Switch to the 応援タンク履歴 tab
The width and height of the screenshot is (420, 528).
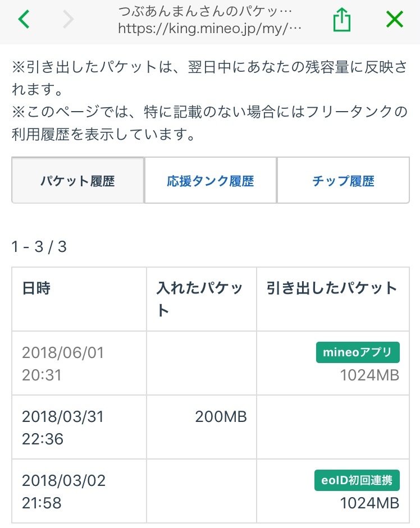tap(210, 181)
